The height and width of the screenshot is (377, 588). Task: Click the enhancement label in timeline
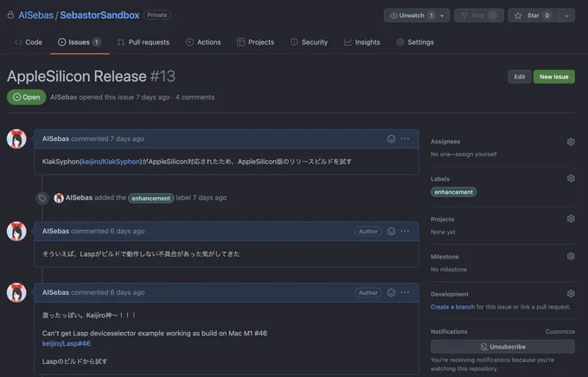150,198
